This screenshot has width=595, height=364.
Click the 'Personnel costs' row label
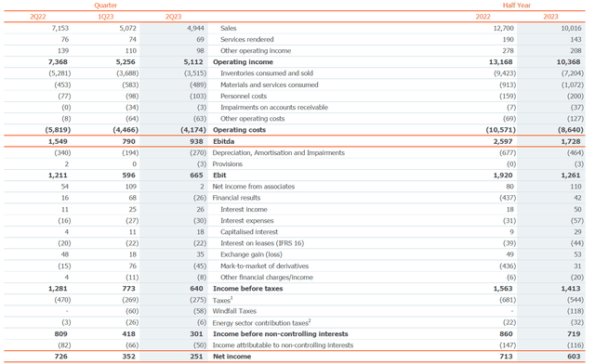tap(244, 97)
